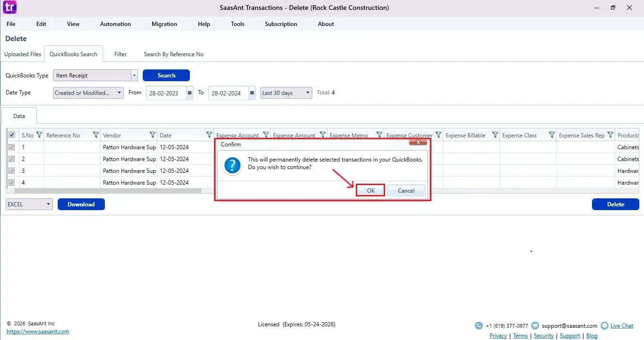The image size is (644, 340).
Task: Click the blue Search button
Action: (166, 76)
